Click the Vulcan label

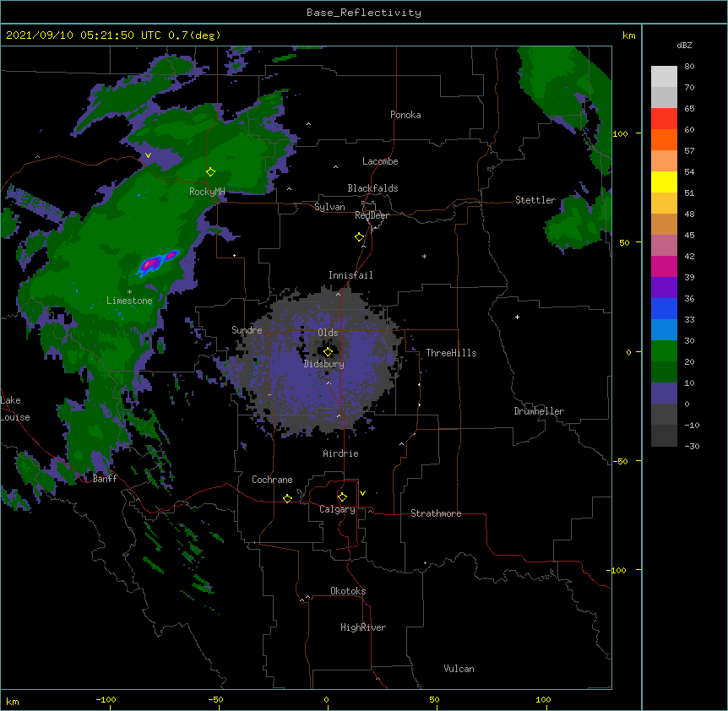pyautogui.click(x=459, y=669)
